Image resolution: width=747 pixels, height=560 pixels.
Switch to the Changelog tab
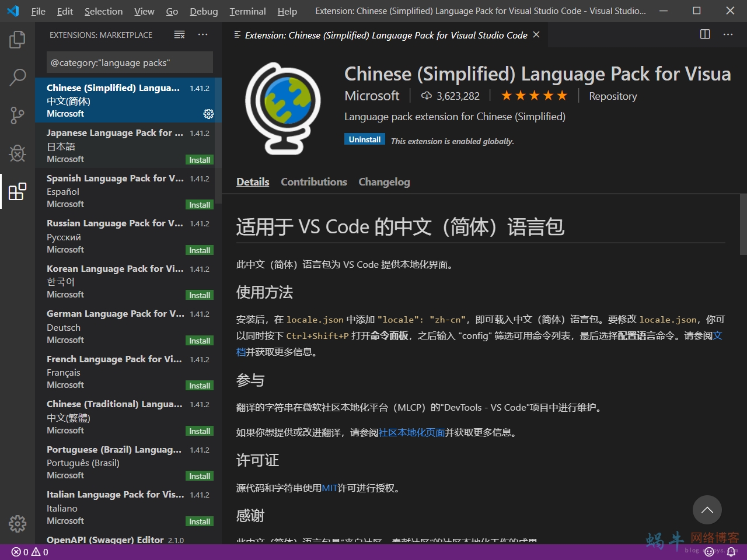pos(384,182)
